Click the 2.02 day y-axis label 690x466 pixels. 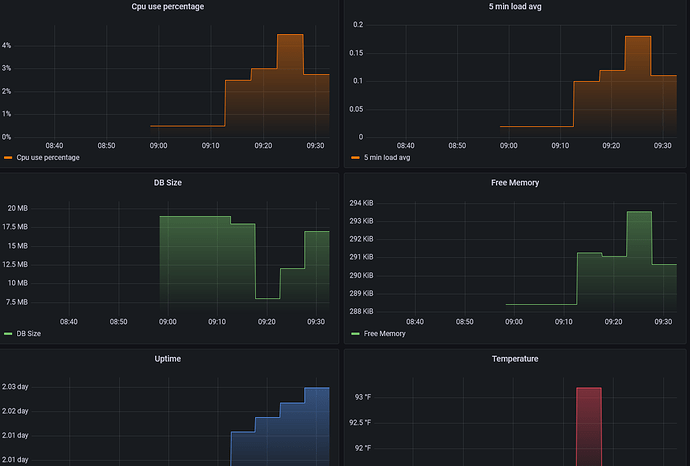coord(15,411)
